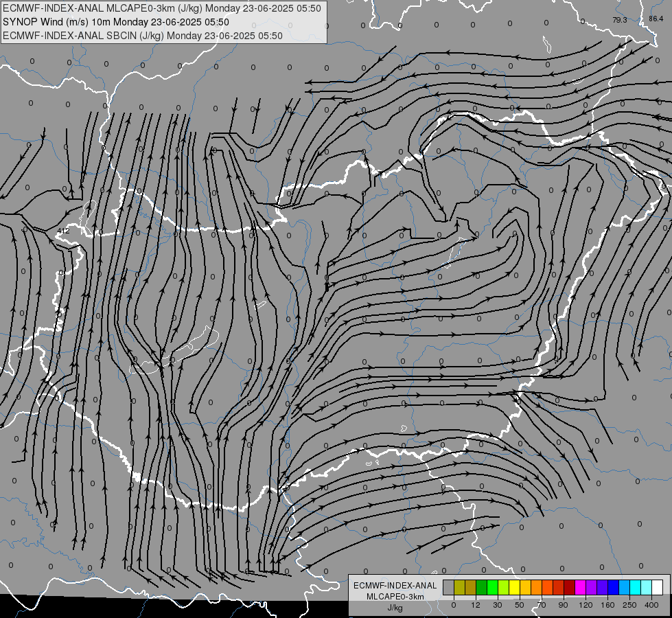Pick the olive legend swatch
Image resolution: width=672 pixels, height=618 pixels.
pyautogui.click(x=459, y=587)
